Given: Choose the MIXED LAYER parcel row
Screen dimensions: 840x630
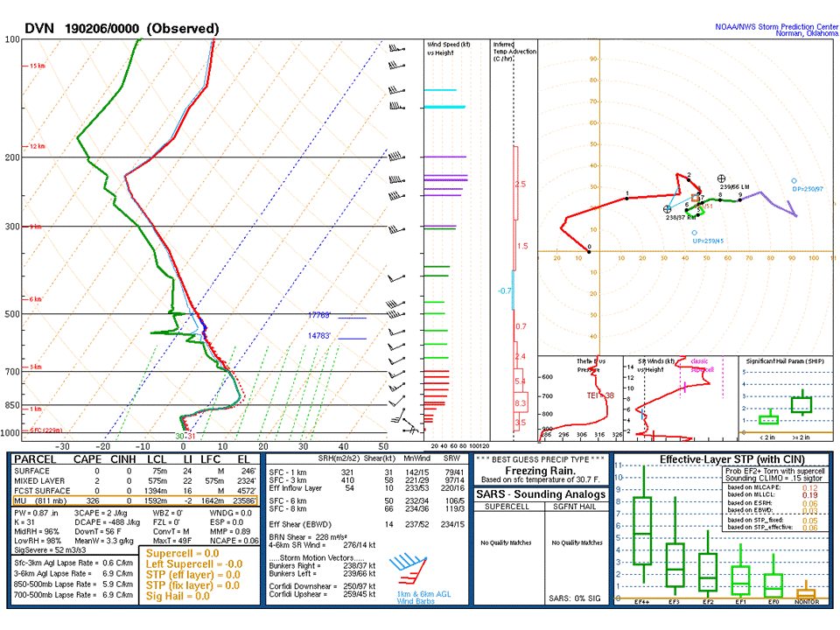Looking at the screenshot, I should tap(135, 480).
